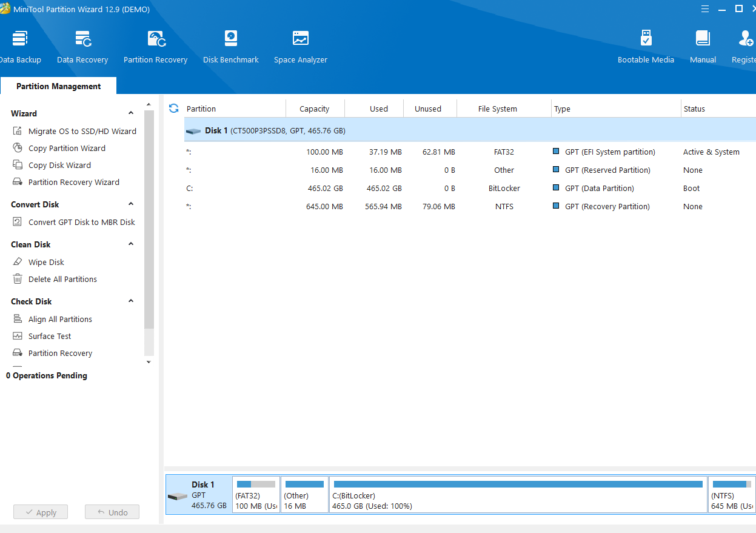Select the (Other) 16 MB block in disk map
Image resolution: width=756 pixels, height=533 pixels.
click(x=304, y=494)
